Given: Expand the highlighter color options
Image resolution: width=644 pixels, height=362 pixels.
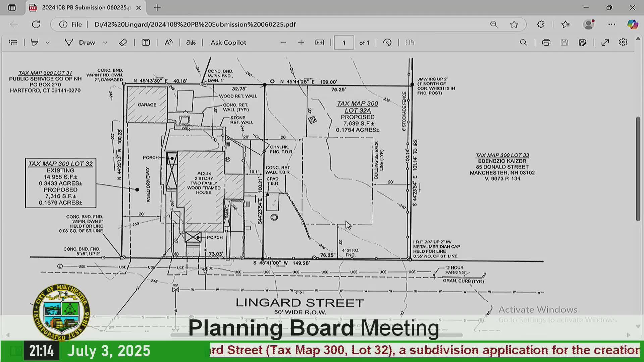Looking at the screenshot, I should point(48,42).
